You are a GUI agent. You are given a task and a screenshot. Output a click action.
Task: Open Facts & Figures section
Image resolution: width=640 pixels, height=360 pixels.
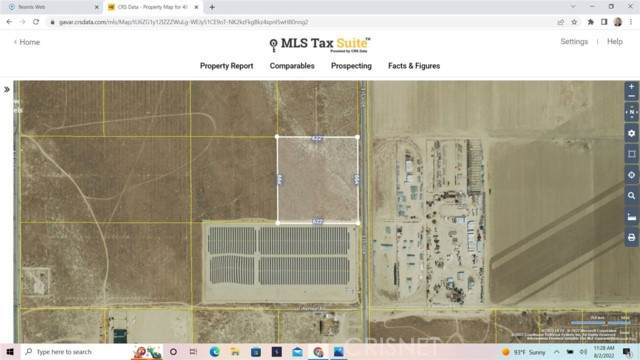(x=414, y=66)
